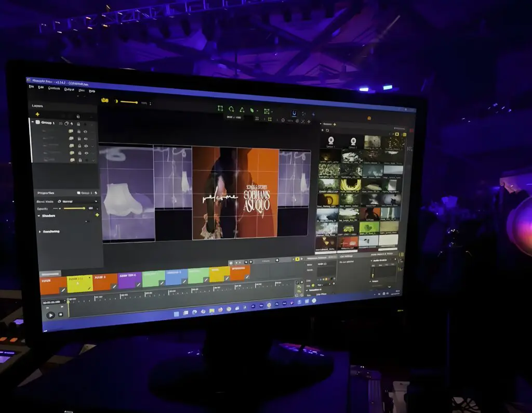Open the Output menu
Viewport: 532px width, 413px height.
click(69, 89)
